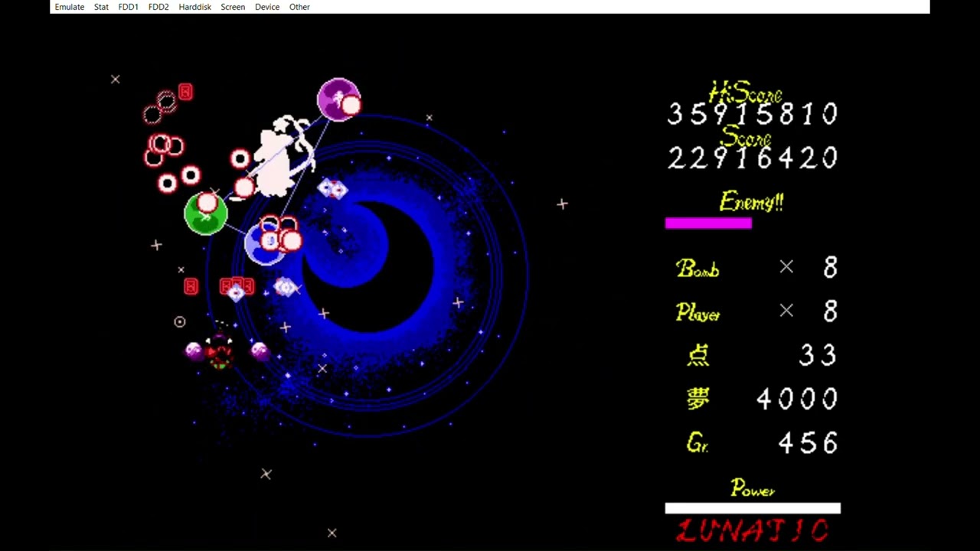Click the Power label
980x551 pixels.
(753, 488)
